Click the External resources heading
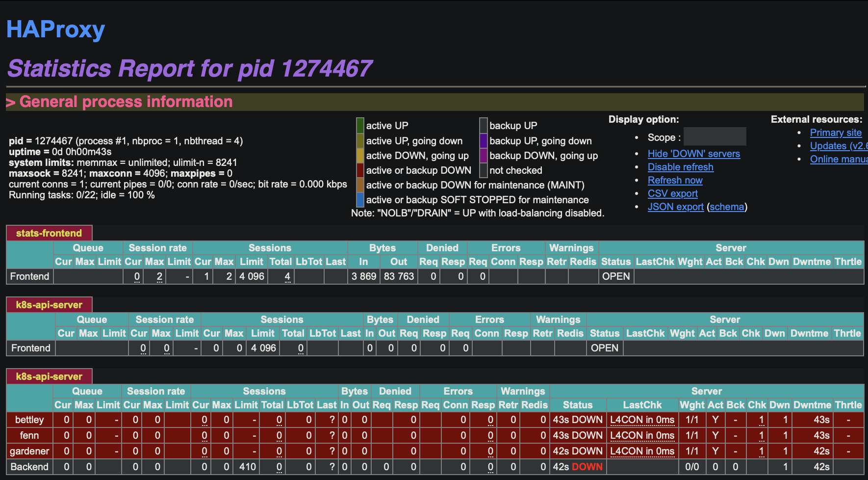 [x=817, y=119]
